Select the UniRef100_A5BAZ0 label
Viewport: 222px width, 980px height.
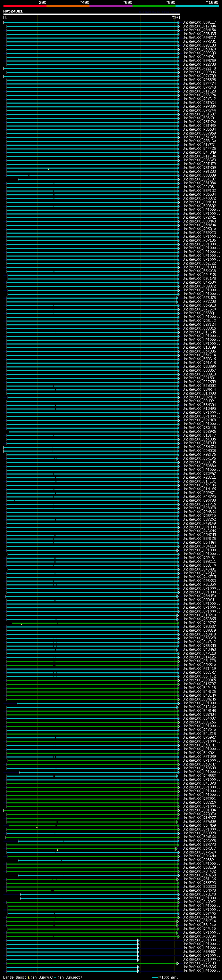(x=199, y=49)
